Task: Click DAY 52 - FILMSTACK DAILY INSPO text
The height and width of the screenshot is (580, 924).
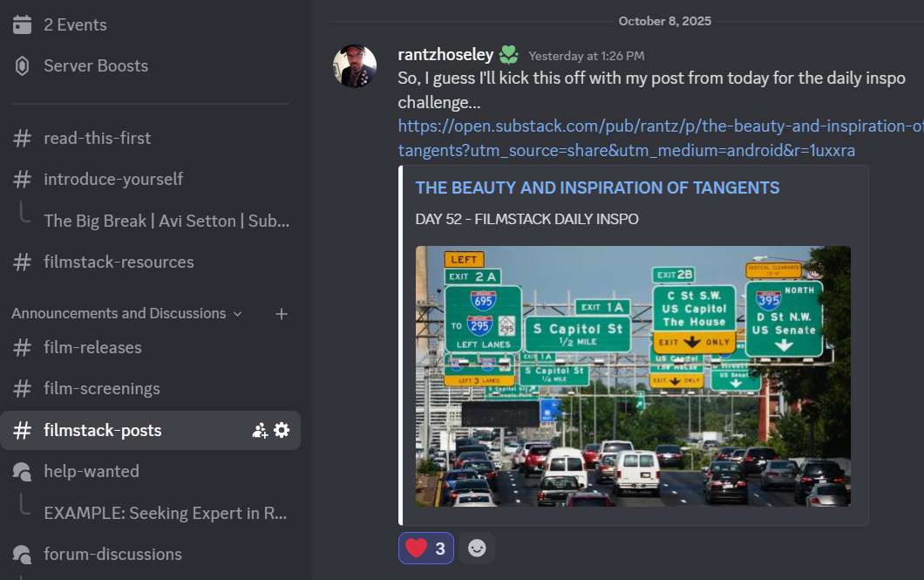Action: (527, 219)
